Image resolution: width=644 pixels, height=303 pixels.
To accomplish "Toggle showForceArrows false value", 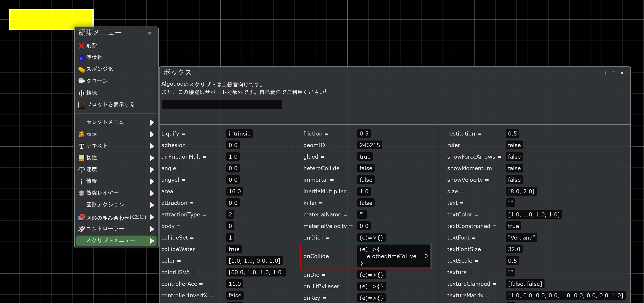I will pos(514,157).
